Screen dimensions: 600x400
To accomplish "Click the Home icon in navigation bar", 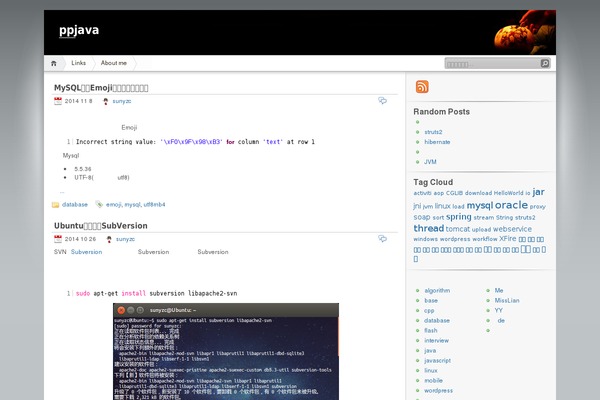I will coord(54,63).
